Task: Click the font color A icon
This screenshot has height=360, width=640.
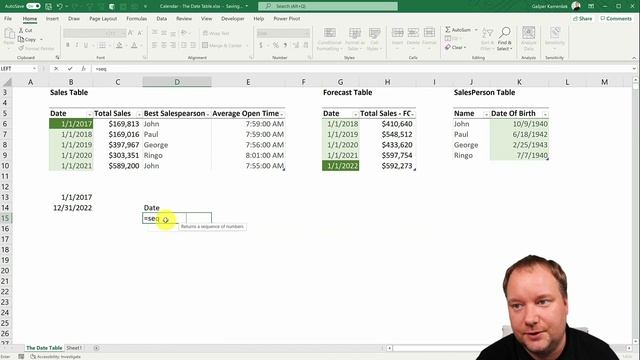Action: click(134, 45)
